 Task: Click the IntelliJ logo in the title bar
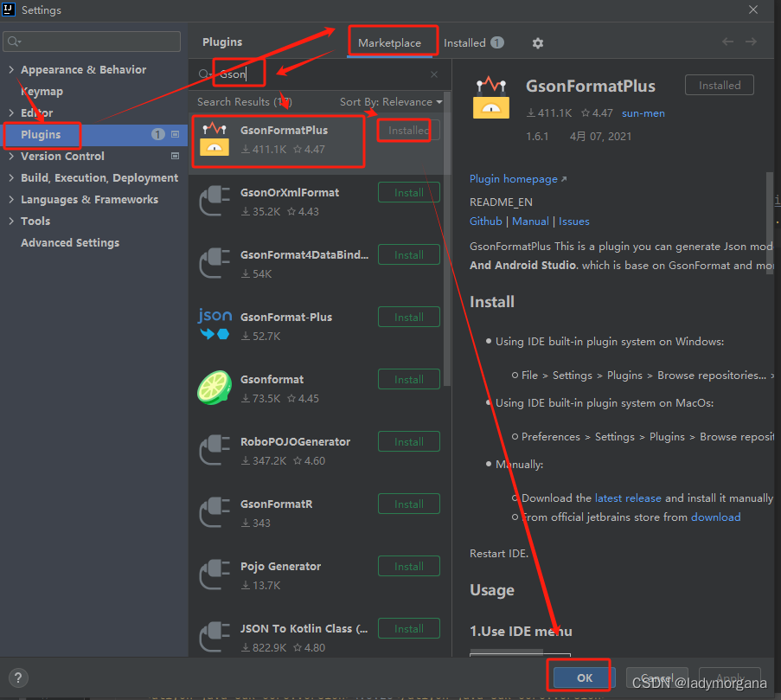pos(9,10)
